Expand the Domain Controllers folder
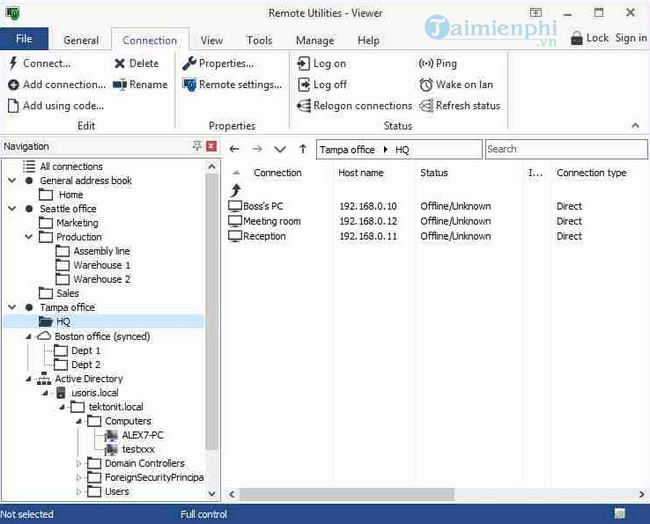The width and height of the screenshot is (650, 524). [79, 463]
